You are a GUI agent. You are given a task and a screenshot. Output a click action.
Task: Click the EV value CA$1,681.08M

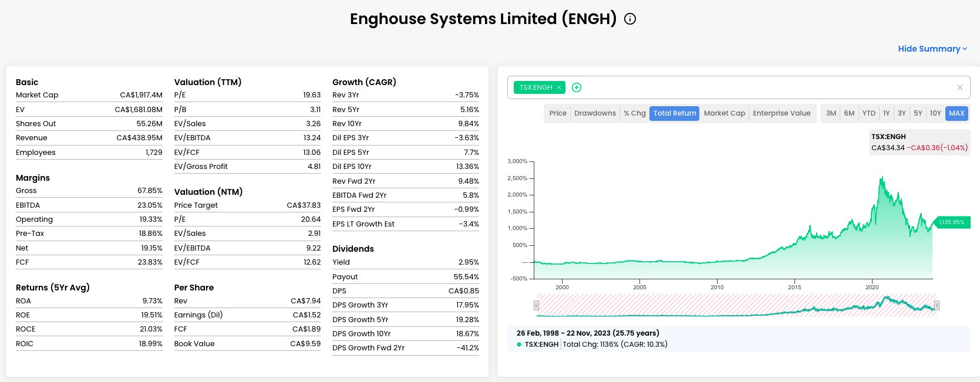139,109
